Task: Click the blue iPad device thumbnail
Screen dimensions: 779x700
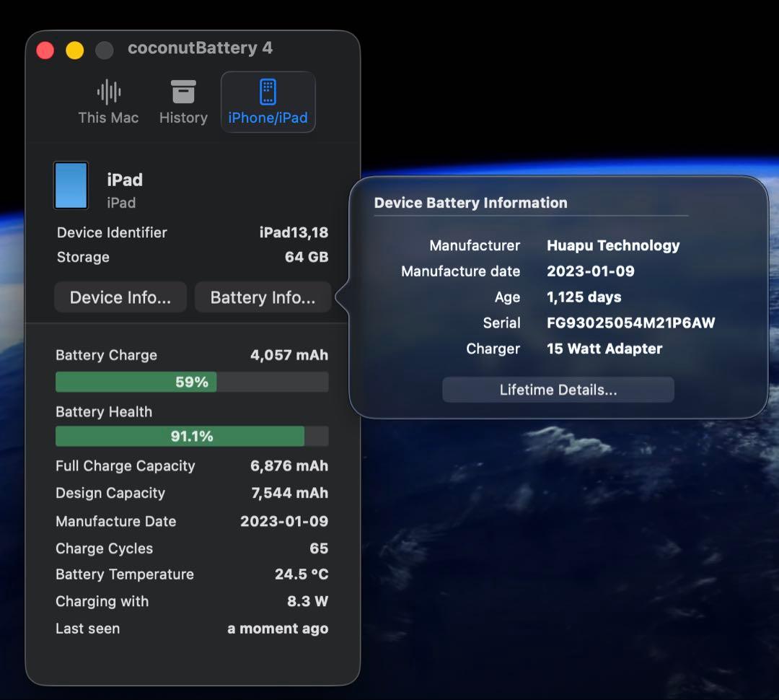Action: (71, 185)
